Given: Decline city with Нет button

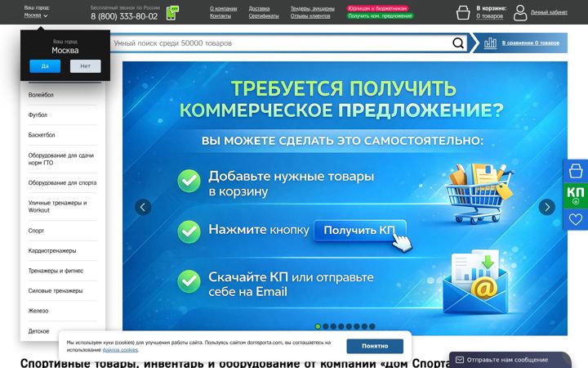Looking at the screenshot, I should click(86, 66).
